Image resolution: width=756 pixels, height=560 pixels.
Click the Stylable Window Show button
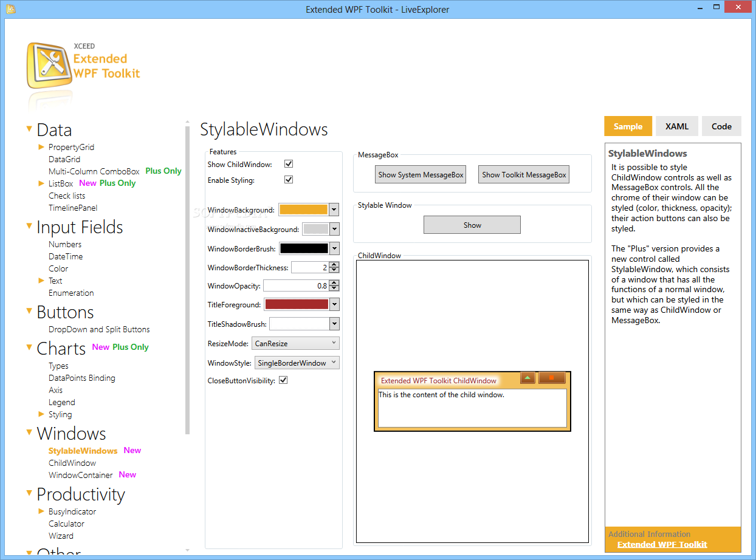tap(472, 225)
